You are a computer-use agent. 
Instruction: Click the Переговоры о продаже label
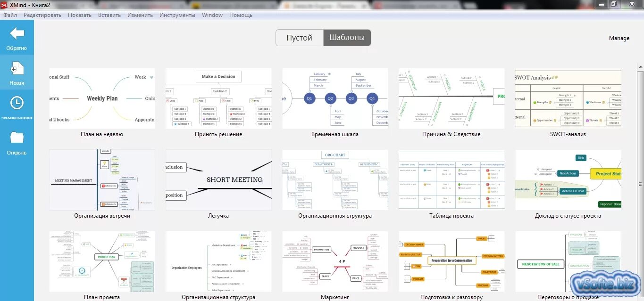(x=568, y=297)
